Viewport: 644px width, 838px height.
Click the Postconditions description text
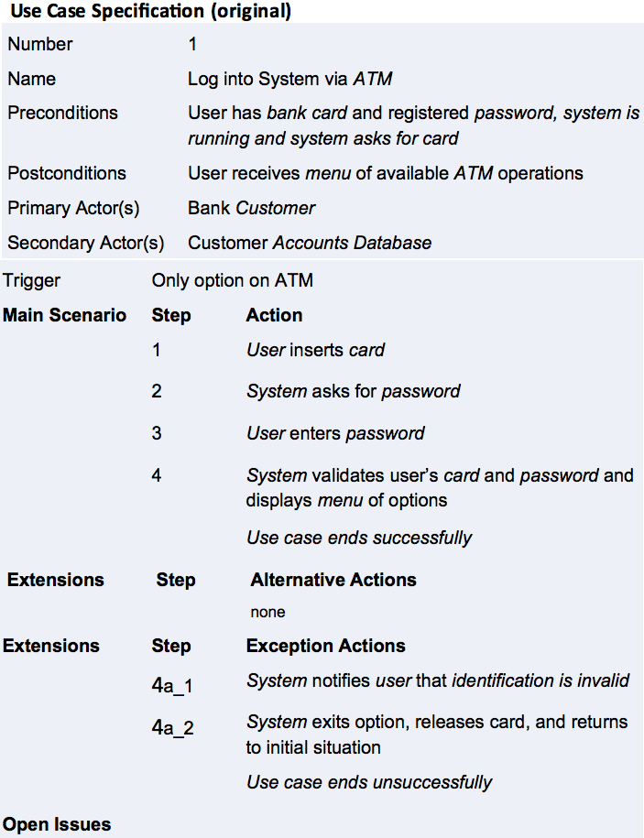click(386, 173)
